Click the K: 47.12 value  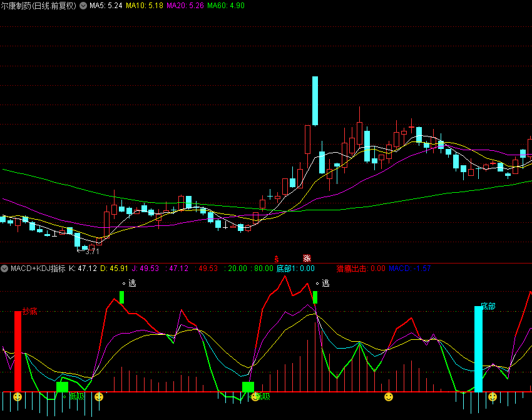83,269
